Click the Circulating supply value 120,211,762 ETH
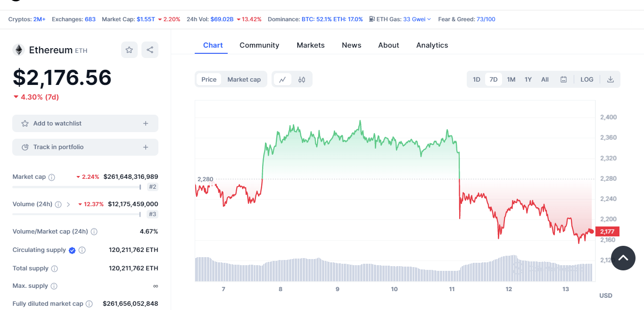Screen dimensions: 644x310 133,250
